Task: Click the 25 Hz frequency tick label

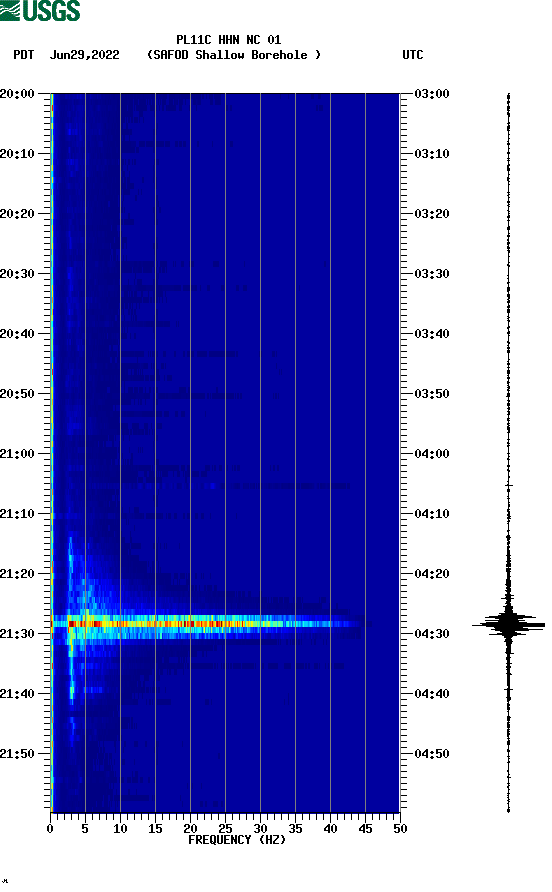Action: pos(225,828)
